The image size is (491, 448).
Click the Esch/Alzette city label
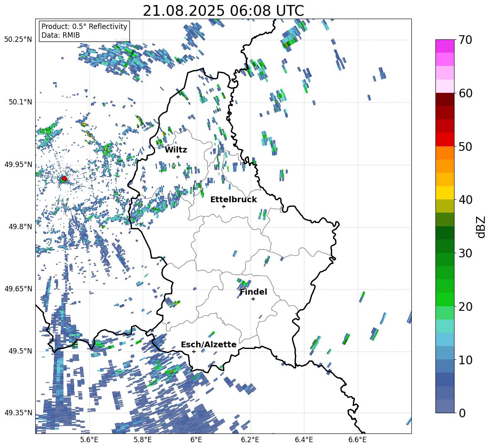(209, 345)
